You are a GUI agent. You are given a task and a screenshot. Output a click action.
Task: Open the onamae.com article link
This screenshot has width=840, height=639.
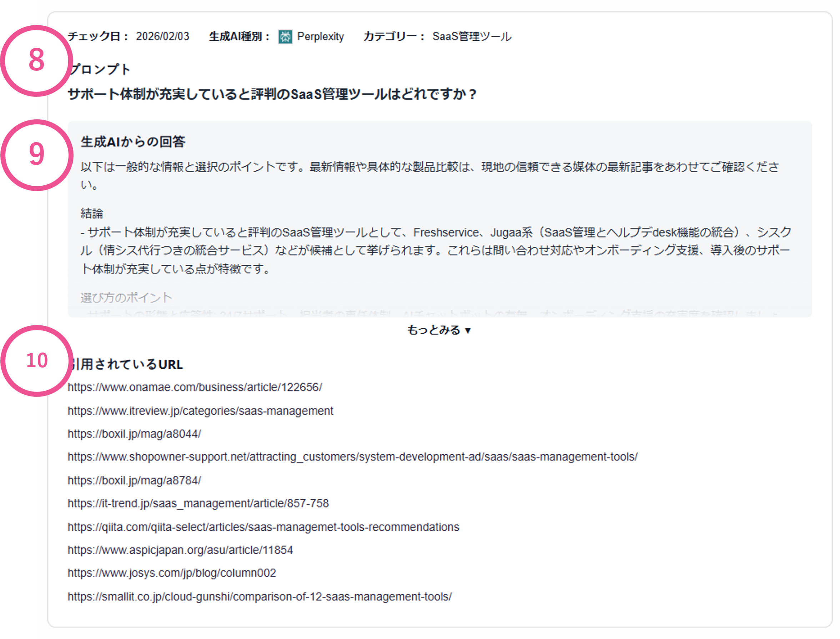pyautogui.click(x=195, y=387)
